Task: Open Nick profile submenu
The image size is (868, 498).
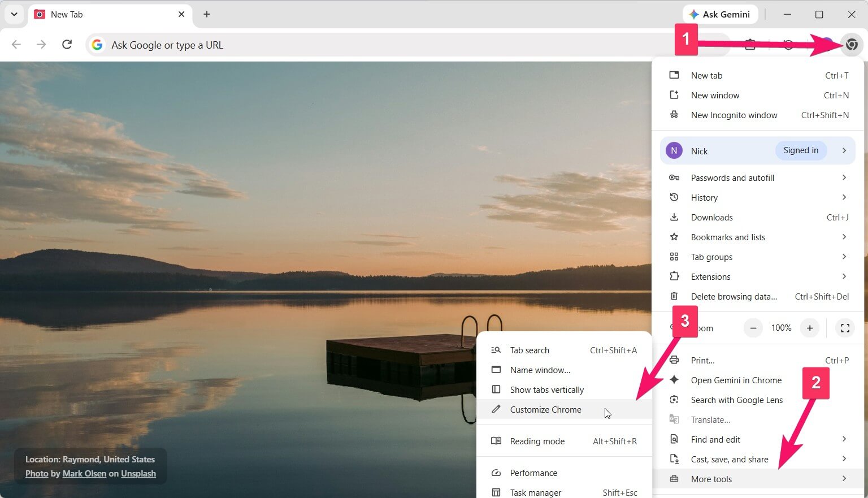Action: click(x=758, y=151)
